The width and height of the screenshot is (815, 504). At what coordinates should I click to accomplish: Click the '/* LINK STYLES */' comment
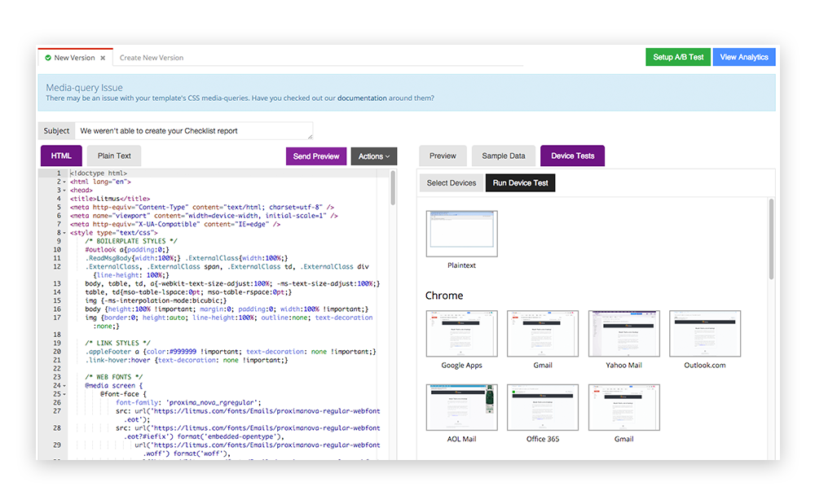[x=118, y=343]
